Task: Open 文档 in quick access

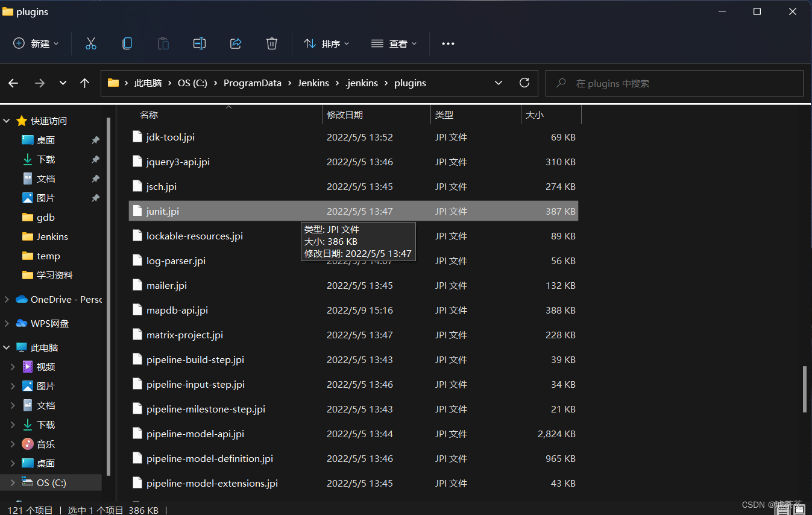Action: pyautogui.click(x=46, y=179)
